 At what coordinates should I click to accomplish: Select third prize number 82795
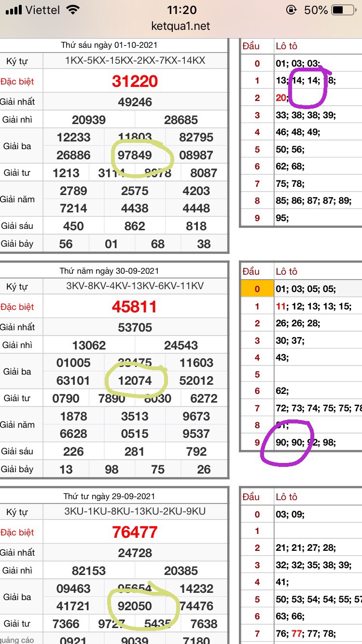(196, 137)
